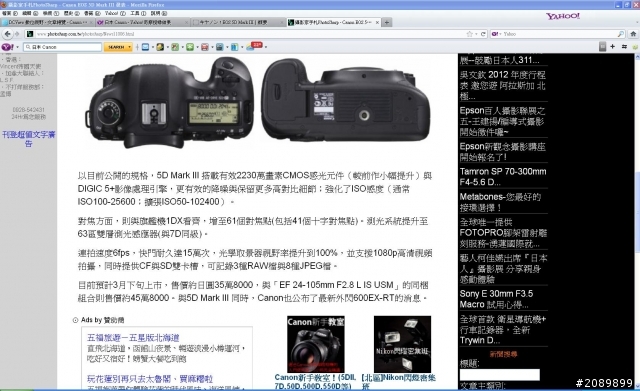Switch to the DCView tab

[48, 22]
